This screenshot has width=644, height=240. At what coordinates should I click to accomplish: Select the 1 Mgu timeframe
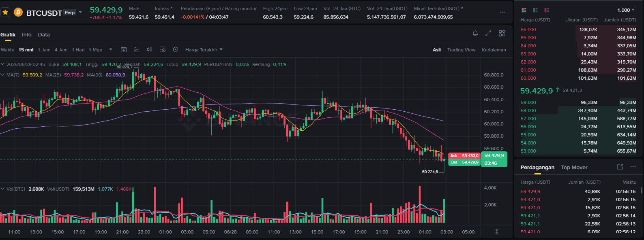point(96,50)
